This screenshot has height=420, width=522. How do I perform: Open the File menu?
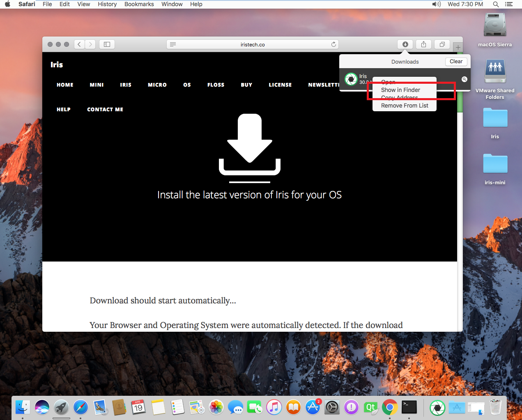47,4
